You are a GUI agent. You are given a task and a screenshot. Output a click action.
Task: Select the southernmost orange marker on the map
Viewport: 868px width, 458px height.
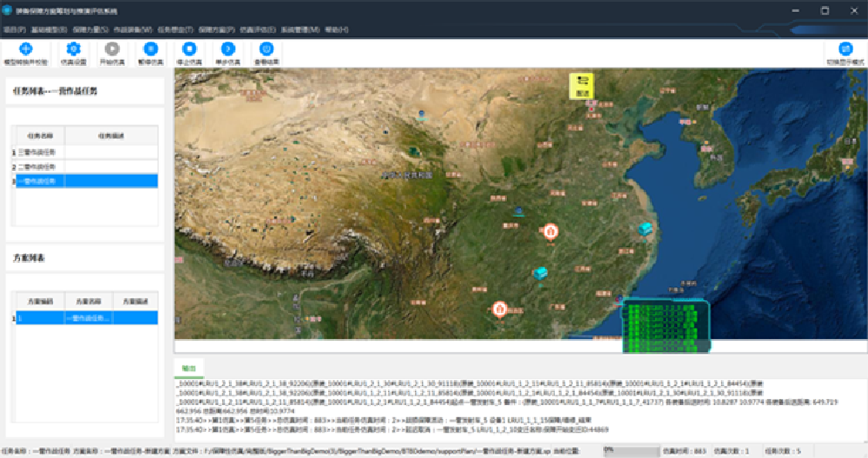500,309
